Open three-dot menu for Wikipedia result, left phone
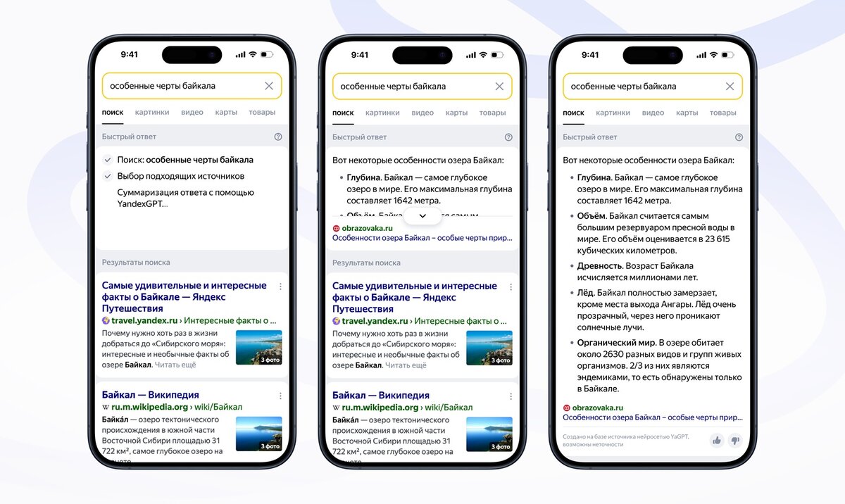The height and width of the screenshot is (504, 845). click(280, 396)
